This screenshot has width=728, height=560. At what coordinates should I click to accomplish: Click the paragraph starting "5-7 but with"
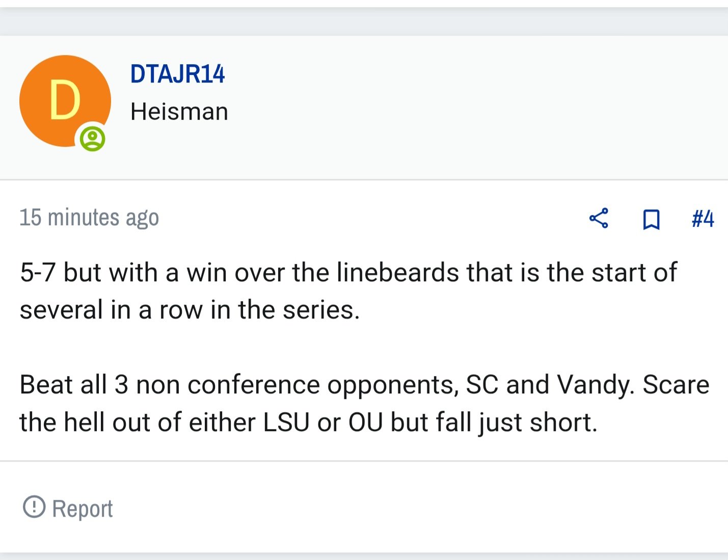[x=348, y=291]
